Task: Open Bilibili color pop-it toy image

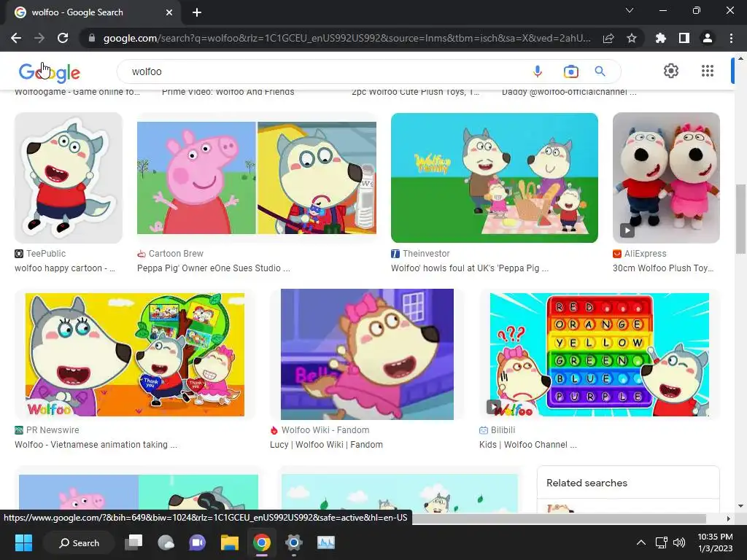Action: click(x=600, y=354)
